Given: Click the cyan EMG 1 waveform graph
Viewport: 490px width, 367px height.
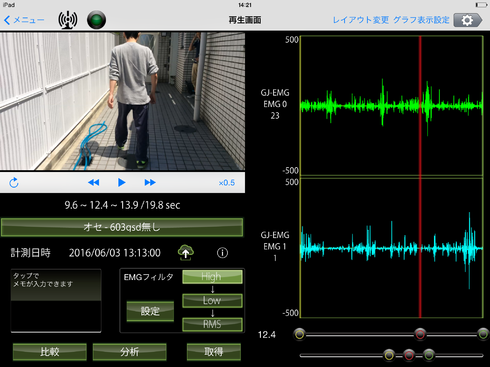Looking at the screenshot, I should pyautogui.click(x=392, y=248).
